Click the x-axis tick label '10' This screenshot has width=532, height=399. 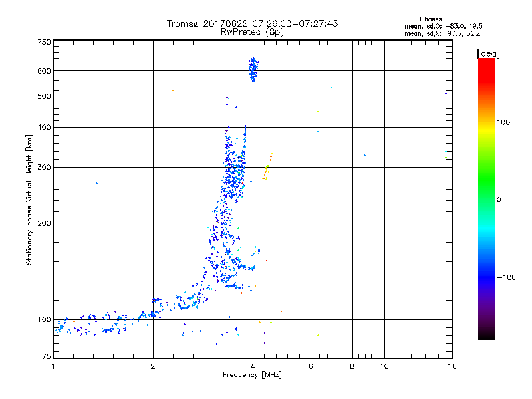[x=384, y=366]
